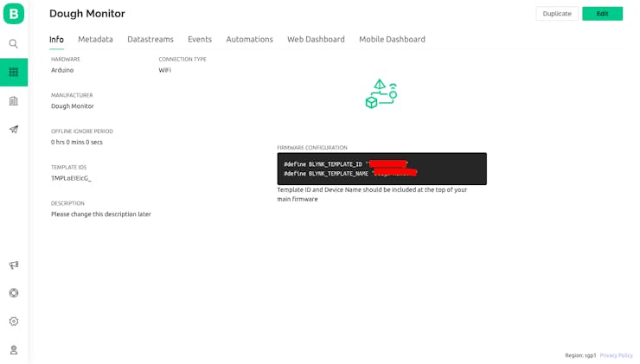Click the template ID value TMPLoEIEicG_

click(x=71, y=178)
